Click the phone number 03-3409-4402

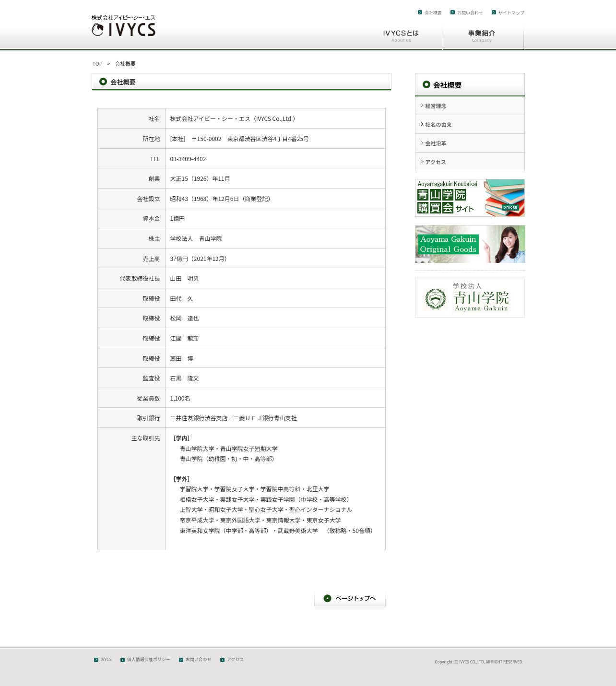188,159
